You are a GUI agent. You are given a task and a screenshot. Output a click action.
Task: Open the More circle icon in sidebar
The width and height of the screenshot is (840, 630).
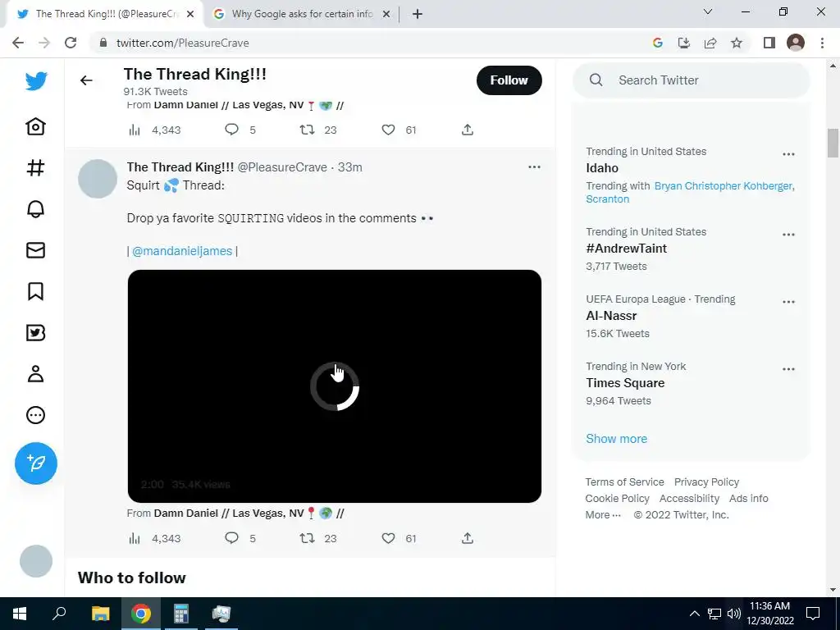tap(36, 415)
